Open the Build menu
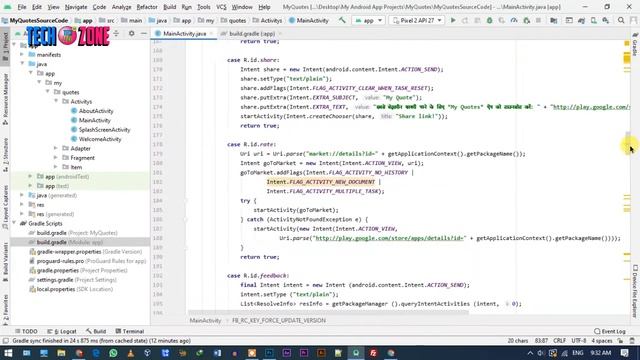This screenshot has width=640, height=360. point(169,7)
